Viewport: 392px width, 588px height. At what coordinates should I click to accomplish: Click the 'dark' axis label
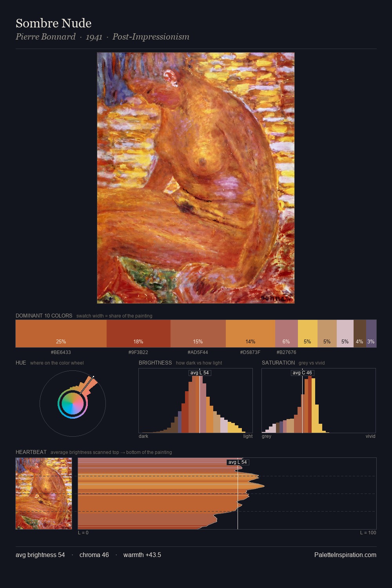(143, 436)
